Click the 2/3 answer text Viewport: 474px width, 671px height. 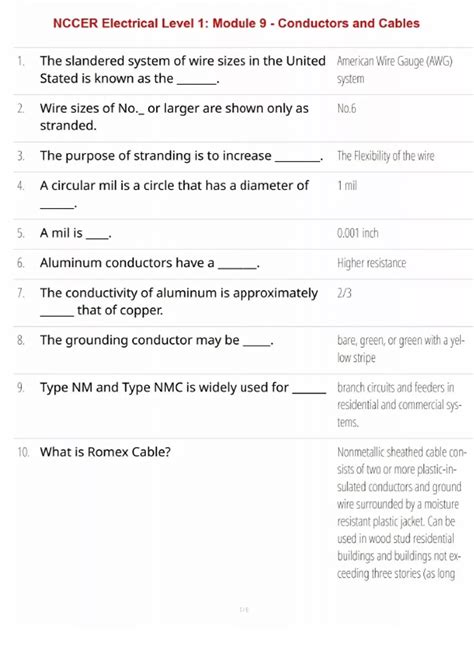point(344,293)
